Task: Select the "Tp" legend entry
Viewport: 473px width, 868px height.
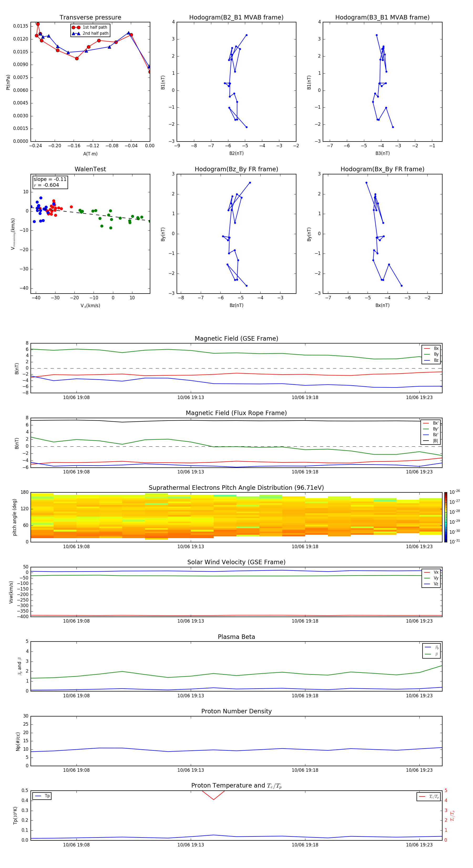Action: [42, 796]
